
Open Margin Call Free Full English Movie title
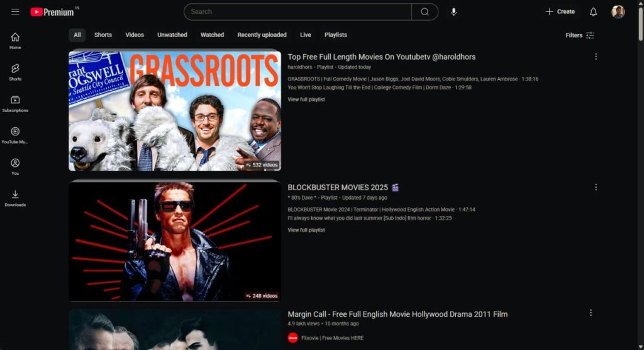coord(397,314)
